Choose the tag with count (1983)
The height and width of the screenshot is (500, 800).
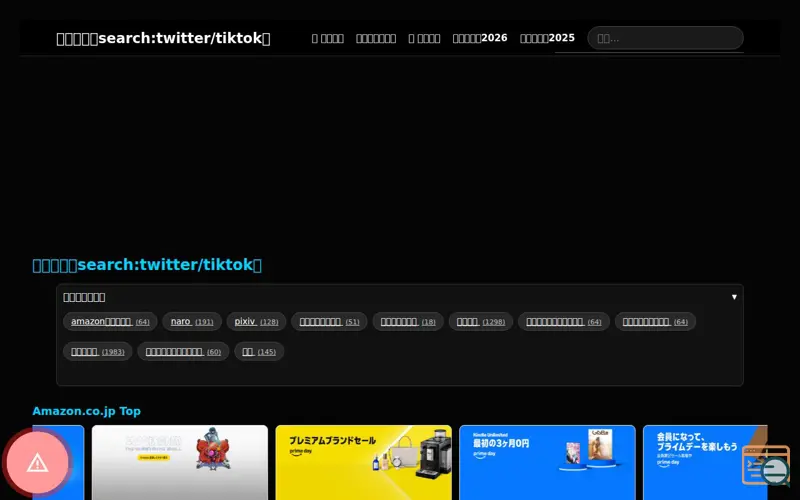(97, 352)
